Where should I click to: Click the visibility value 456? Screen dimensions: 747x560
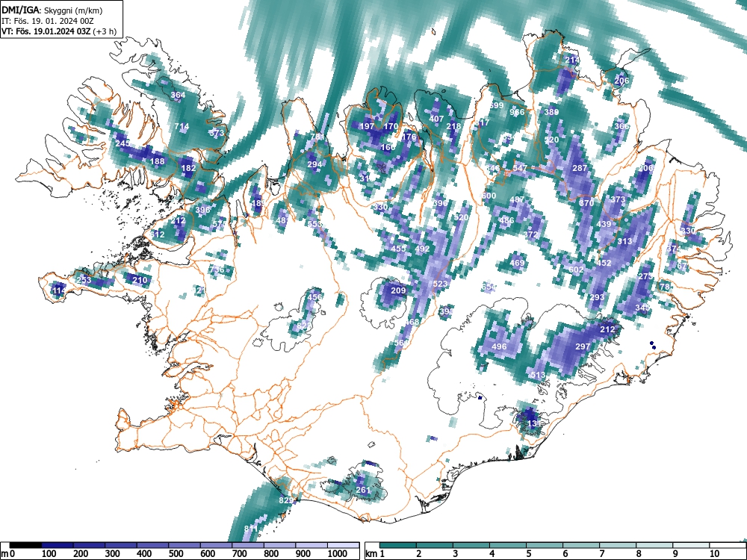(x=315, y=296)
